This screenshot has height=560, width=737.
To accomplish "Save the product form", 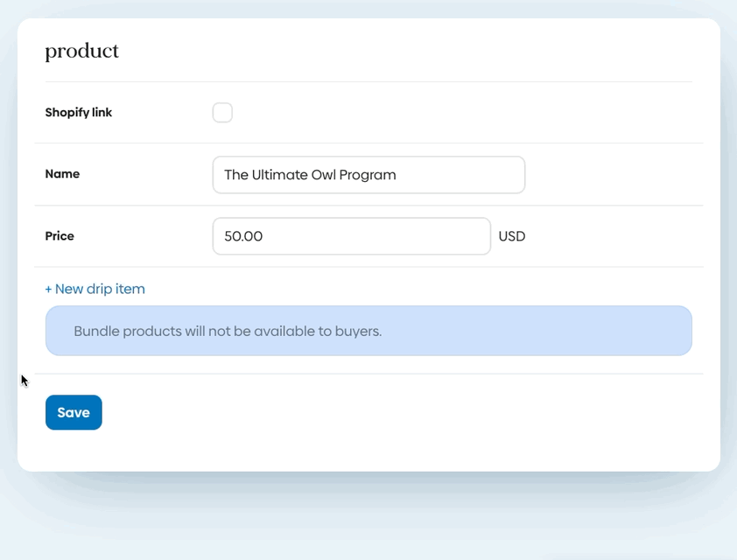I will 74,413.
